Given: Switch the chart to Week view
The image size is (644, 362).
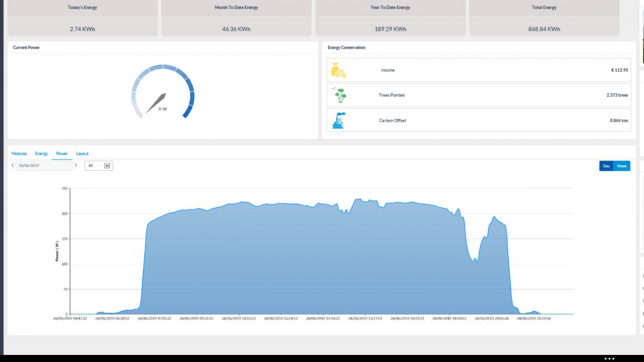Looking at the screenshot, I should (622, 166).
